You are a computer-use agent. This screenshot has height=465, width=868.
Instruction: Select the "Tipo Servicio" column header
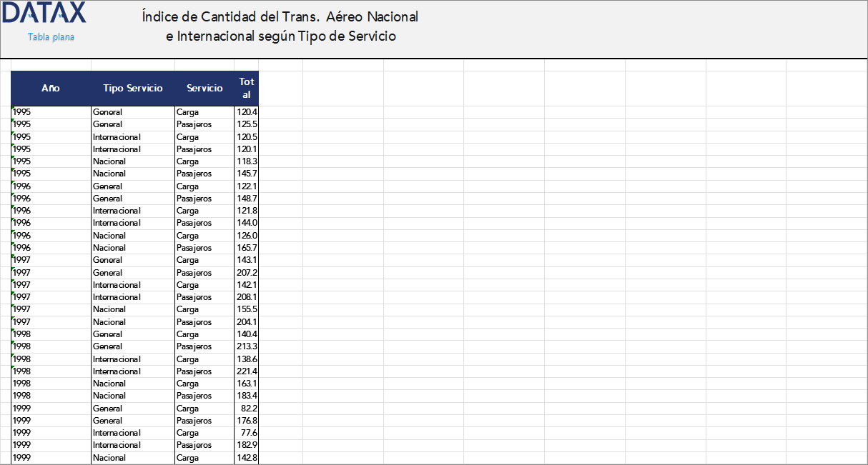pyautogui.click(x=133, y=89)
